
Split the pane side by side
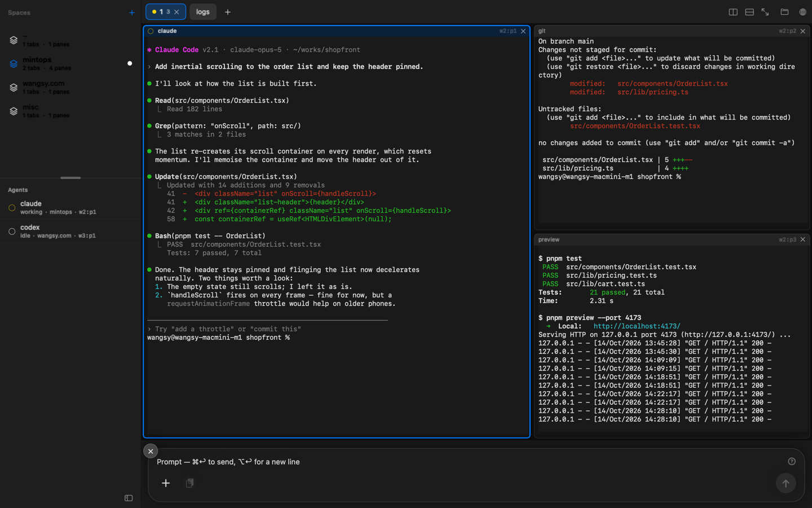coord(733,12)
